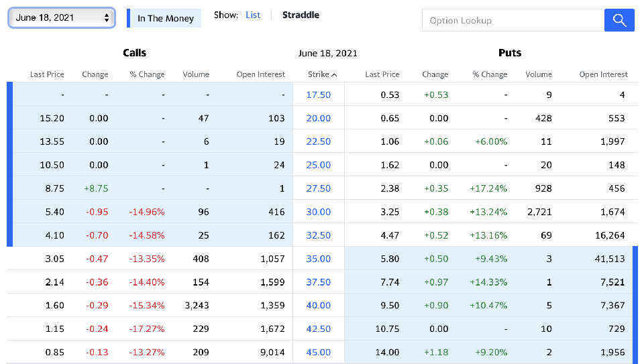
Task: Sort calls by Open Interest header
Action: 261,74
